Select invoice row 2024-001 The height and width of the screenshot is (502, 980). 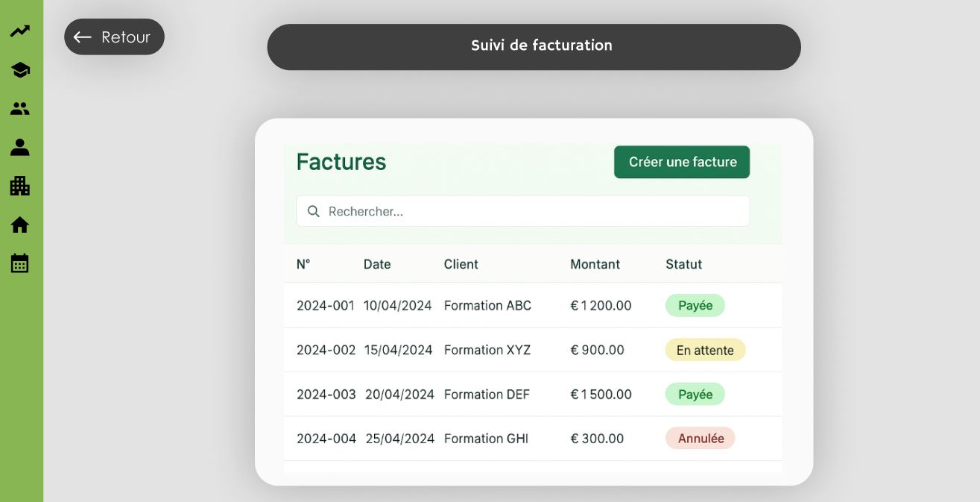[x=325, y=305]
